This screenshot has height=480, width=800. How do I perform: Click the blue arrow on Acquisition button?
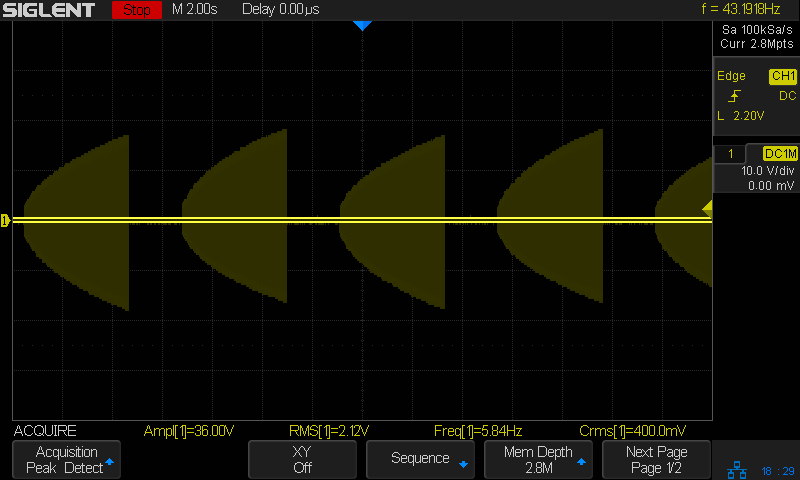pos(109,461)
